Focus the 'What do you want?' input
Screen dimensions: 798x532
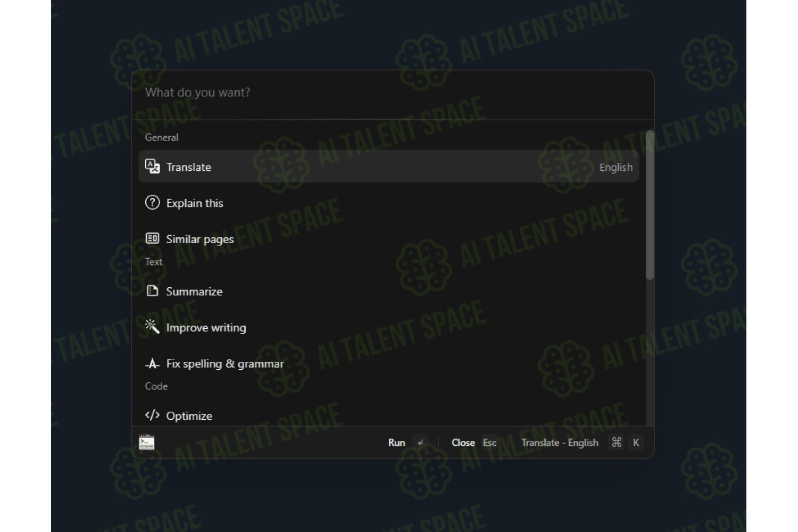(x=393, y=93)
